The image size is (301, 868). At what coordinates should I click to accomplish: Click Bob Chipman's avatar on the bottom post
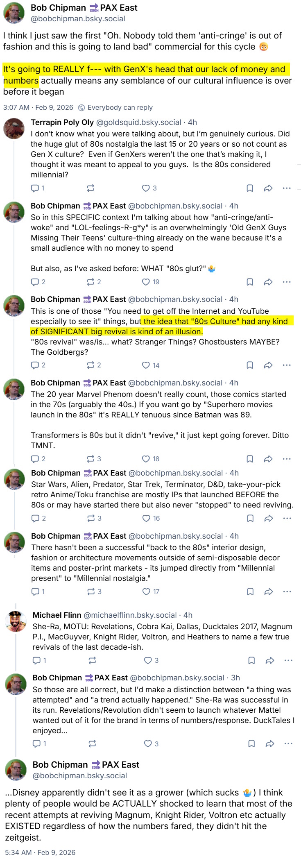tap(16, 770)
